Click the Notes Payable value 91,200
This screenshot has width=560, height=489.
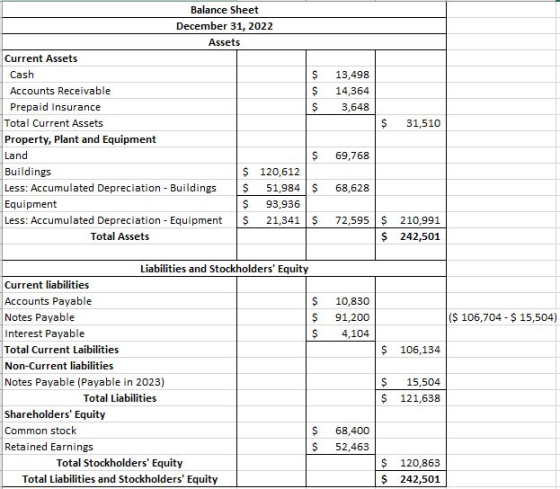(352, 317)
